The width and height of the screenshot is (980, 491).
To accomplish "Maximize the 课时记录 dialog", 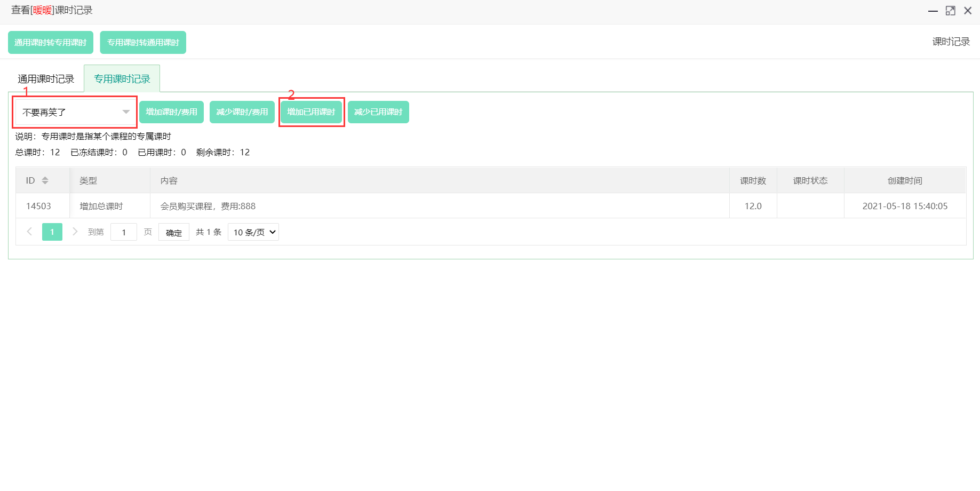I will tap(951, 11).
